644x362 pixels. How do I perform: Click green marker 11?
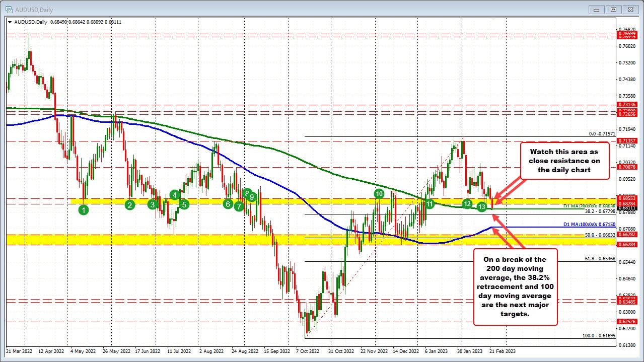430,204
